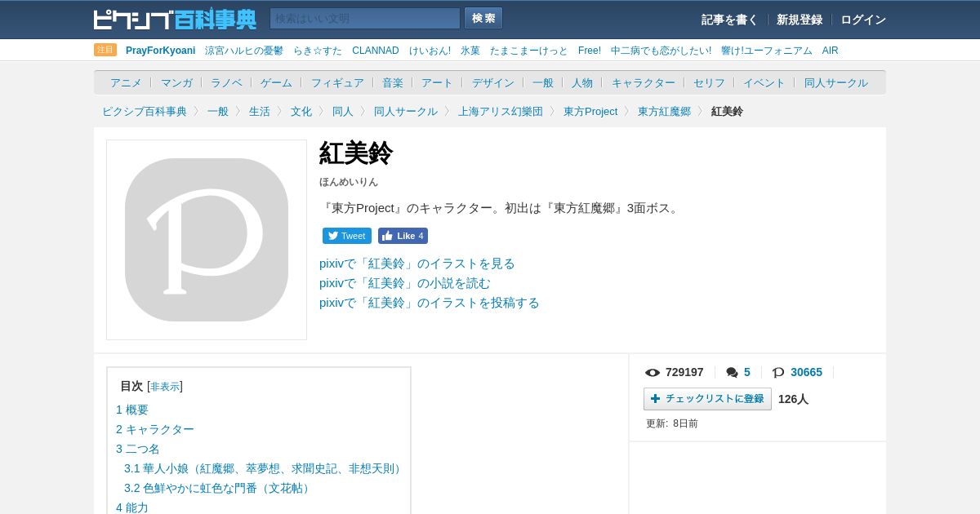Select 人物 category menu
Image resolution: width=980 pixels, height=514 pixels.
click(582, 82)
